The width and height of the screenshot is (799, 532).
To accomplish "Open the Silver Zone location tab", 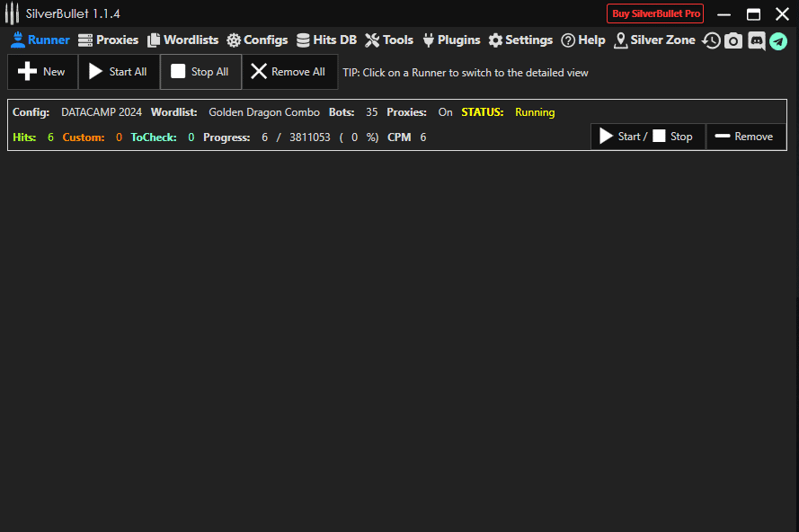I will coord(654,40).
